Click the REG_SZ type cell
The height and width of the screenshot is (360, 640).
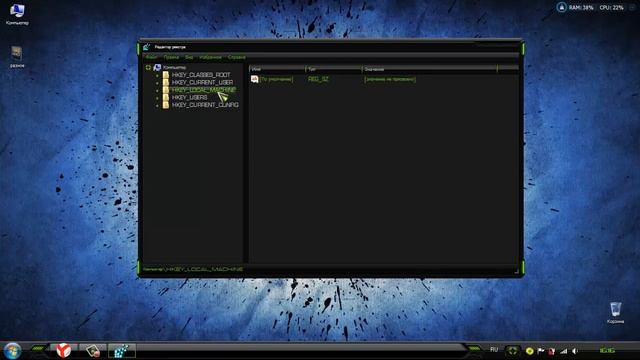click(318, 79)
